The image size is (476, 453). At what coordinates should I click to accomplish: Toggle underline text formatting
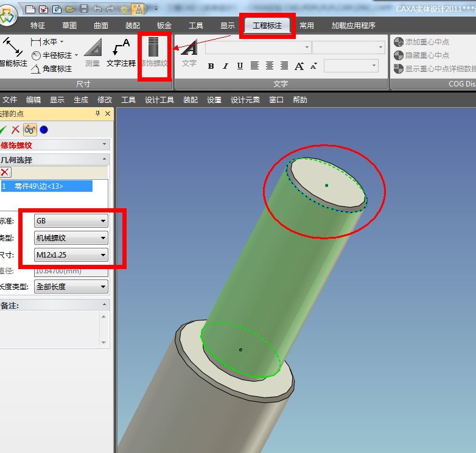click(x=240, y=66)
